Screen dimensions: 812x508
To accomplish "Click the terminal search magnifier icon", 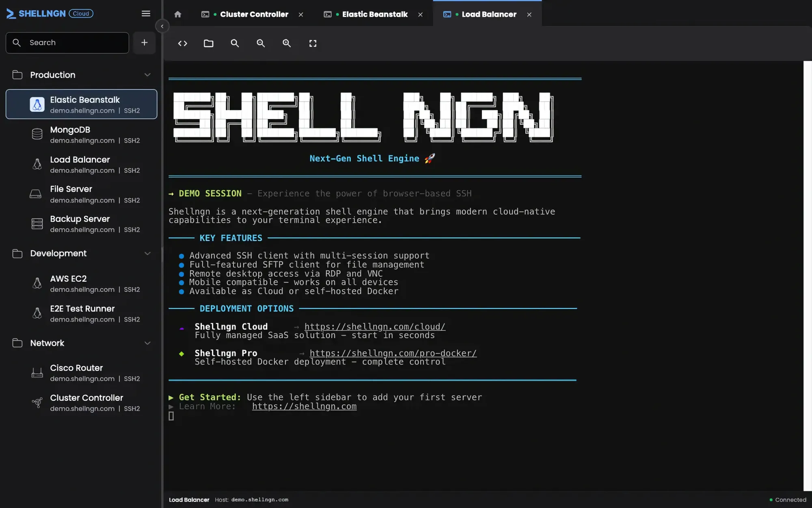I will 235,43.
